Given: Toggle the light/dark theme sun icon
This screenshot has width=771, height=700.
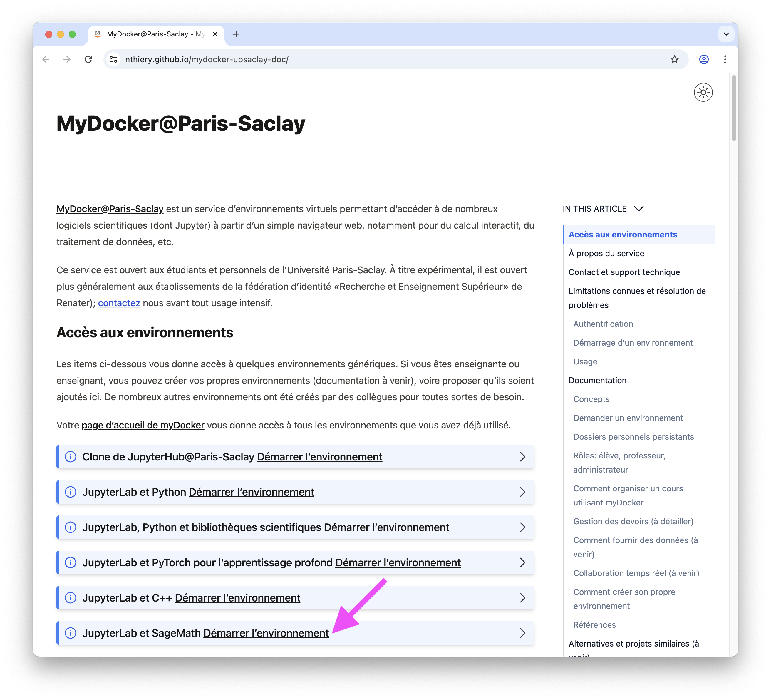Looking at the screenshot, I should pyautogui.click(x=703, y=92).
